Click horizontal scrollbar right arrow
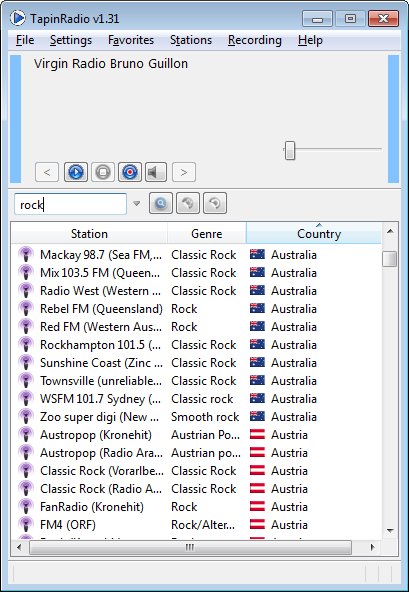 pos(373,547)
